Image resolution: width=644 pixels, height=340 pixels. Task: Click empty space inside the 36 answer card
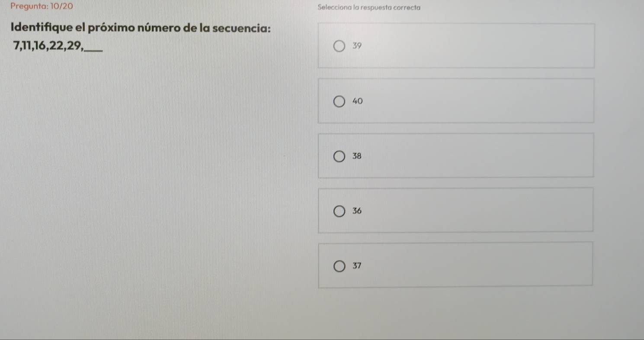(476, 211)
